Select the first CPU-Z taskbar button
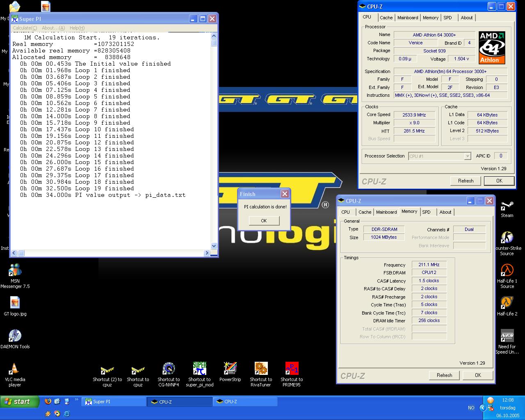Image resolution: width=525 pixels, height=420 pixels. pos(179,402)
